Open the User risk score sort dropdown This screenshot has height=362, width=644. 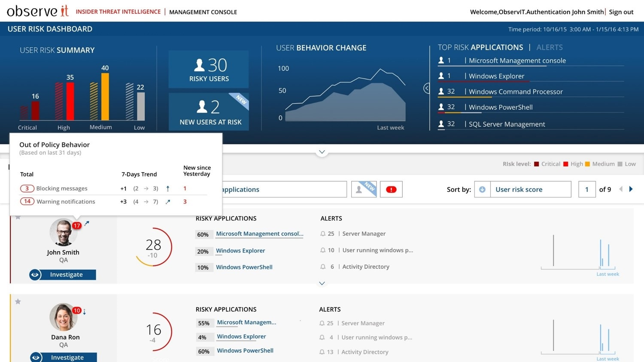coord(530,189)
